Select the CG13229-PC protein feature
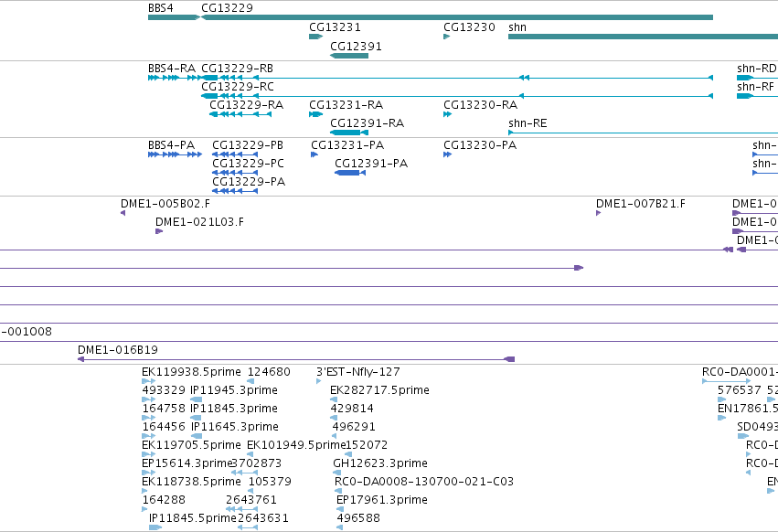 click(x=235, y=173)
